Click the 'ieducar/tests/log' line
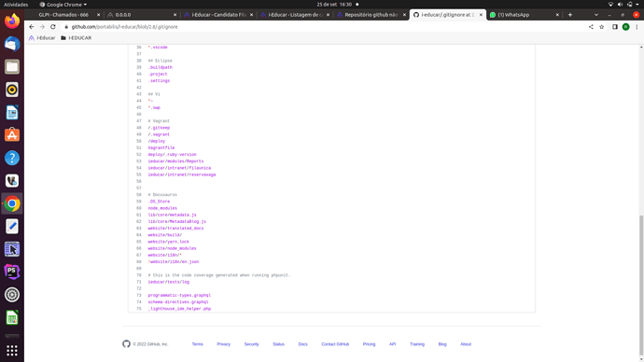644x362 pixels. (x=169, y=282)
